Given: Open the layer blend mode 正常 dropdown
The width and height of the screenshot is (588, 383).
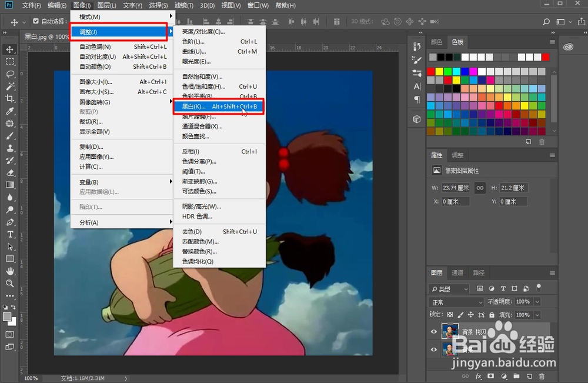Looking at the screenshot, I should click(456, 302).
